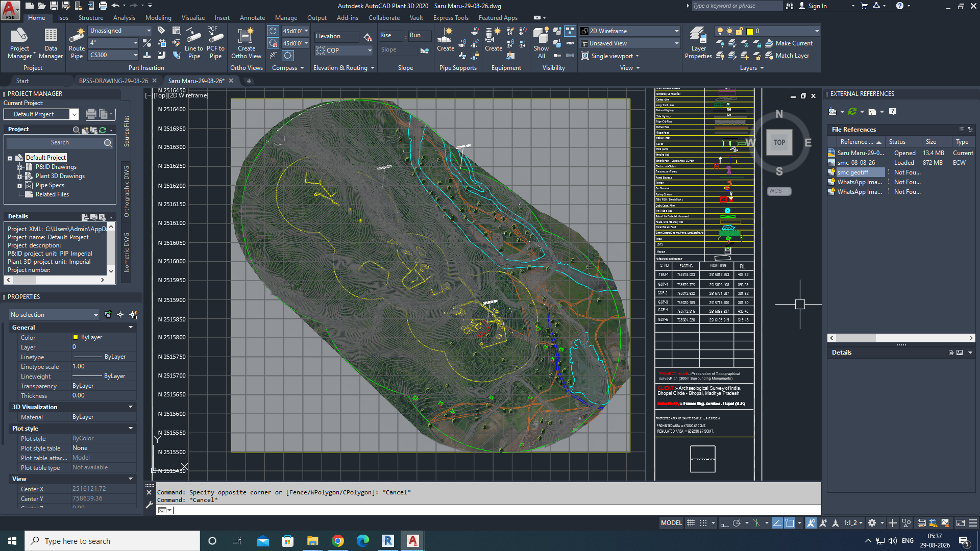Click the yellow layer color swatch
The image size is (980, 551).
[x=750, y=31]
